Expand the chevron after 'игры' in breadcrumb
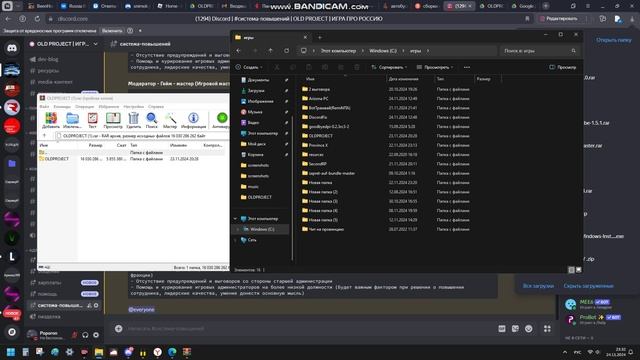The image size is (640, 360). (x=428, y=51)
